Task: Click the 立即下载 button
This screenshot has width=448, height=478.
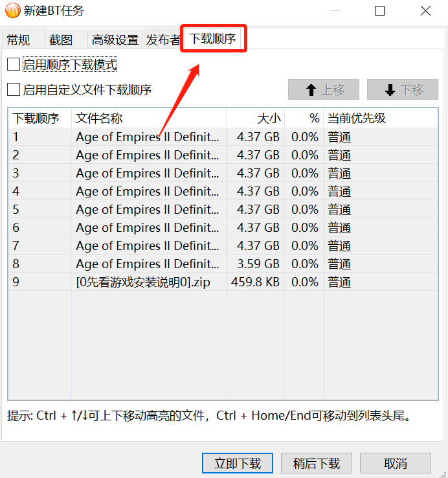Action: [238, 463]
